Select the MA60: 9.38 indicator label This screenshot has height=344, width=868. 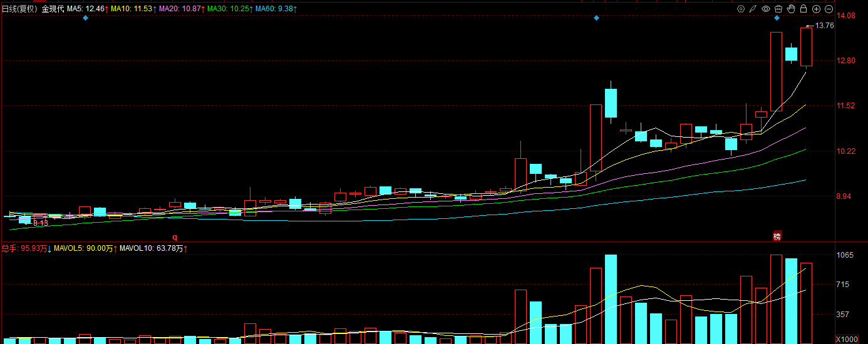coord(276,9)
